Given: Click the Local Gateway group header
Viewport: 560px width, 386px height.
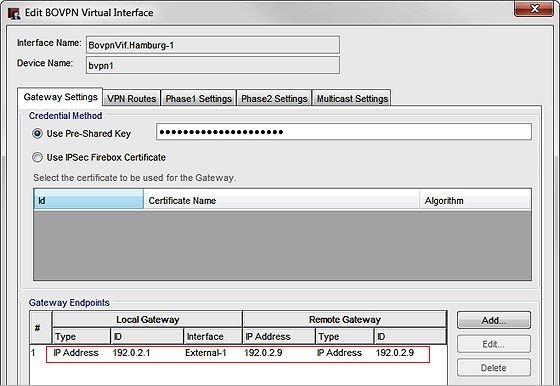Looking at the screenshot, I should [x=148, y=319].
